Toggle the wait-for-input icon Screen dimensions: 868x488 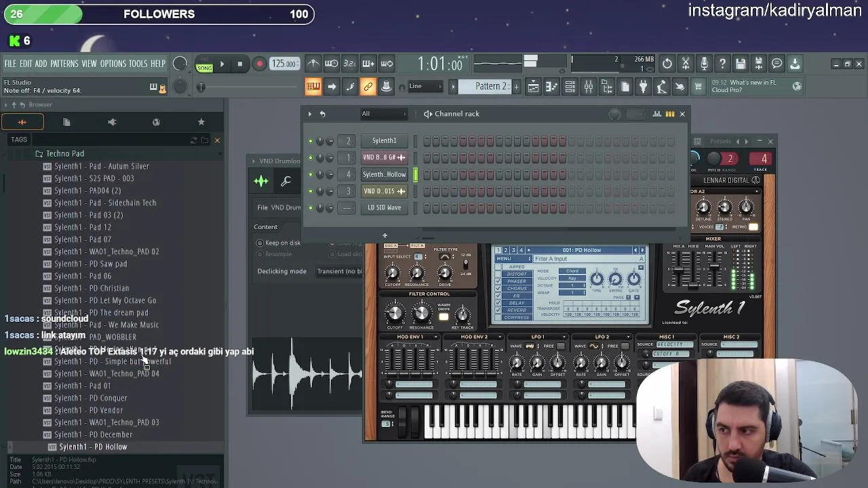tap(332, 64)
